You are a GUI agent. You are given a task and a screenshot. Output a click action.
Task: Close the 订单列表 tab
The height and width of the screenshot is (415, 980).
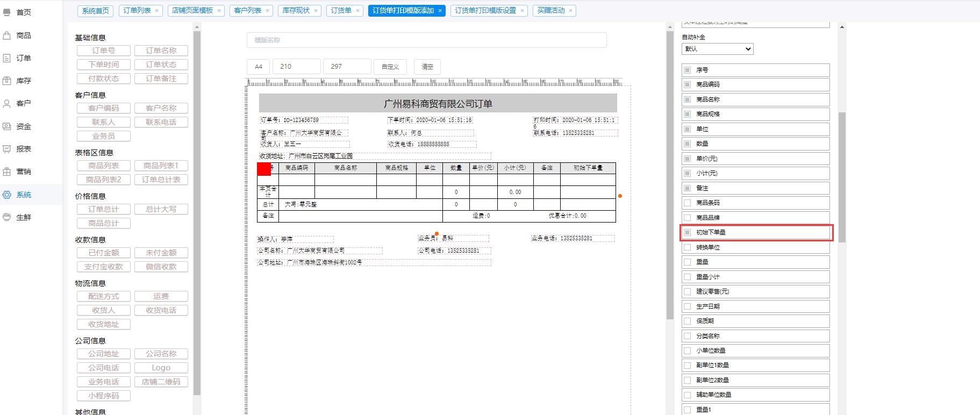tap(157, 11)
